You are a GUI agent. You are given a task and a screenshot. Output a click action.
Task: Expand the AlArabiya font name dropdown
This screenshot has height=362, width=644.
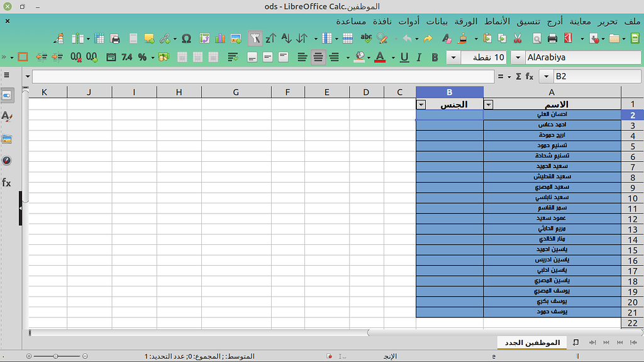tap(517, 57)
